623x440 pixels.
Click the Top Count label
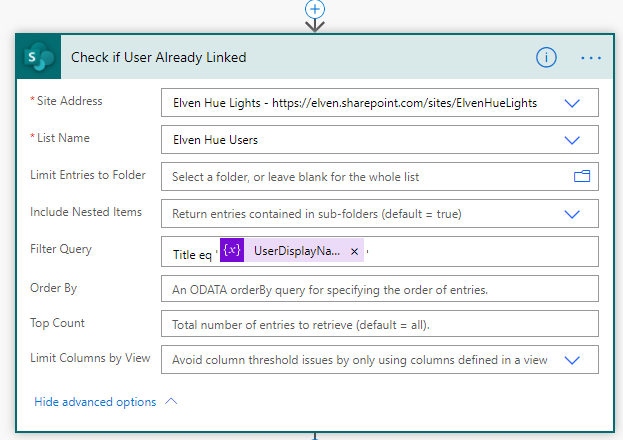[x=57, y=323]
